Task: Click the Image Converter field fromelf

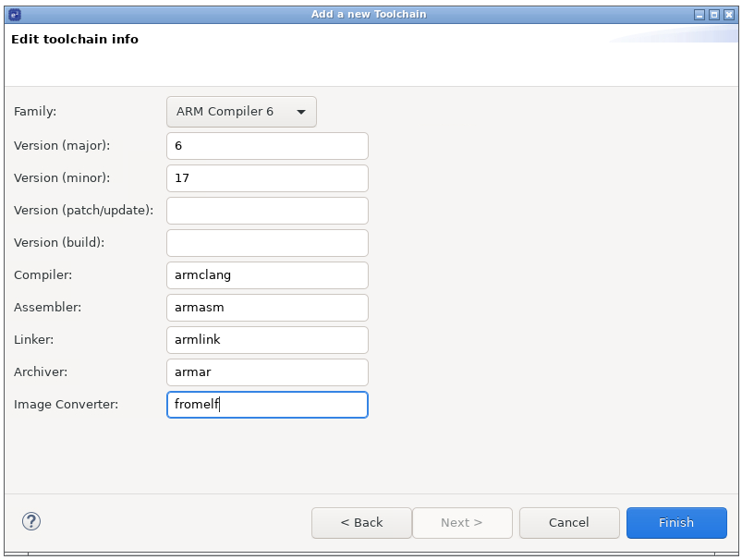Action: pyautogui.click(x=267, y=405)
